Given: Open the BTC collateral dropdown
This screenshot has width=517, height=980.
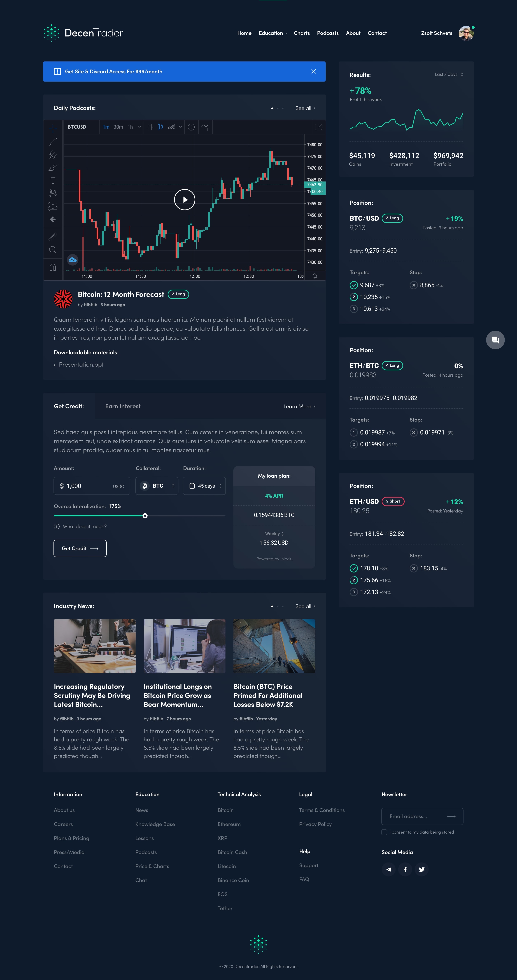Looking at the screenshot, I should tap(157, 486).
